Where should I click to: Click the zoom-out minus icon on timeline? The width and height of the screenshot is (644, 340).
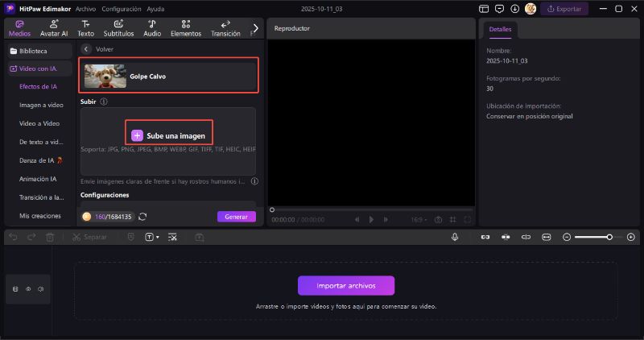567,237
